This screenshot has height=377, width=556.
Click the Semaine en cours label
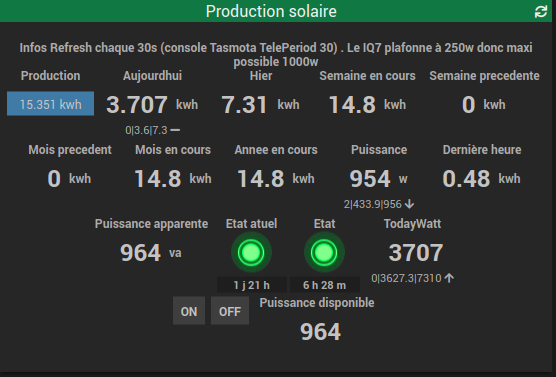click(367, 76)
